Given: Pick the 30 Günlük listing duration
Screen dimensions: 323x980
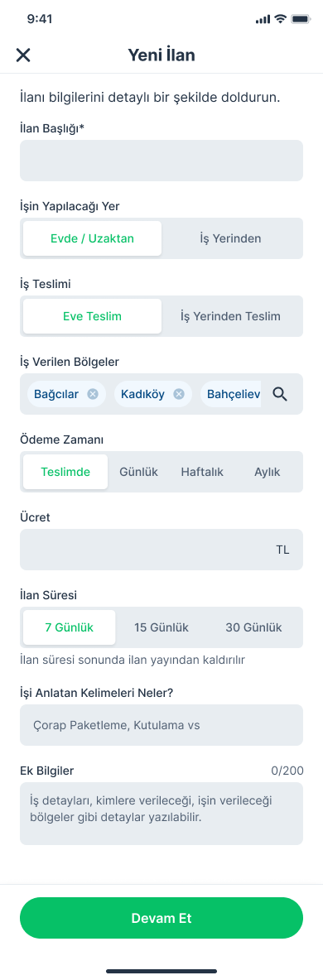Looking at the screenshot, I should pos(253,627).
